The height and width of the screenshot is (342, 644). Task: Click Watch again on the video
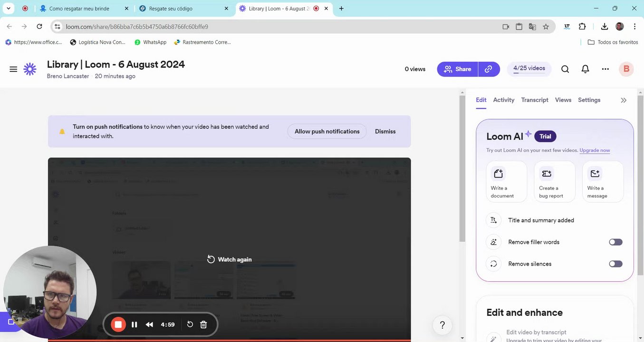(230, 259)
